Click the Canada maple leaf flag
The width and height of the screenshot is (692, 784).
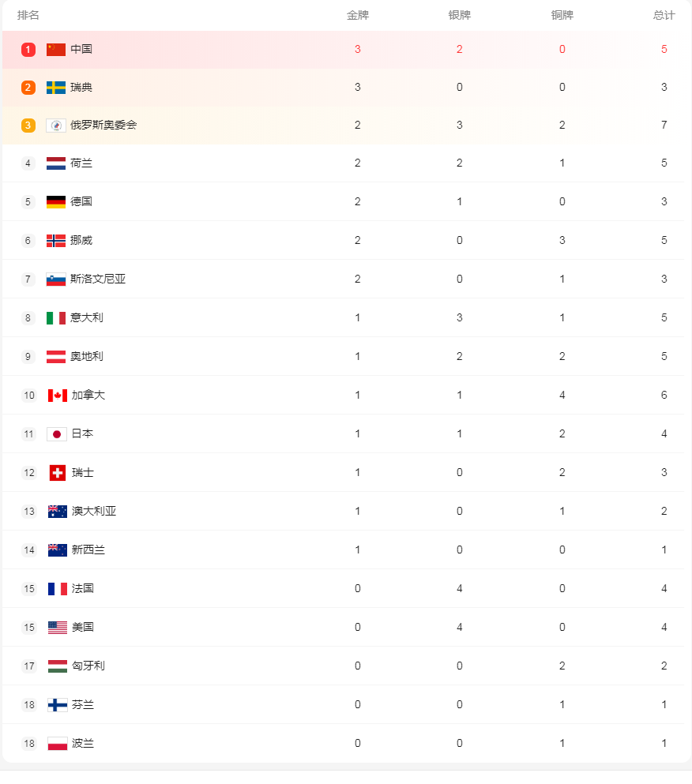pos(57,396)
